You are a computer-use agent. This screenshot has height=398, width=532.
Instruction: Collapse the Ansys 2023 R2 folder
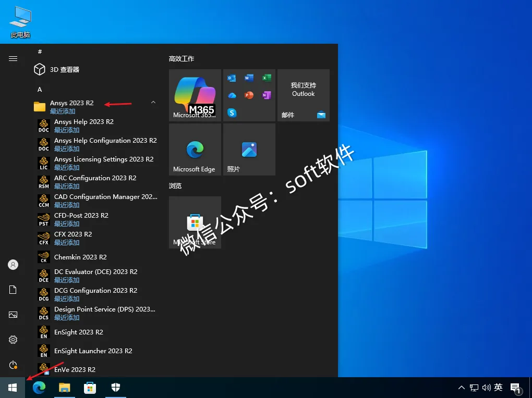pyautogui.click(x=153, y=102)
